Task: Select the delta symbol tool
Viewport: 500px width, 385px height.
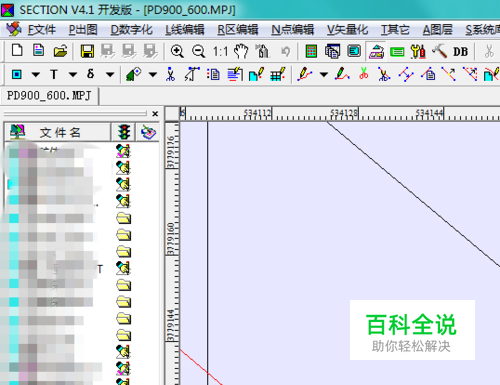Action: [x=90, y=74]
